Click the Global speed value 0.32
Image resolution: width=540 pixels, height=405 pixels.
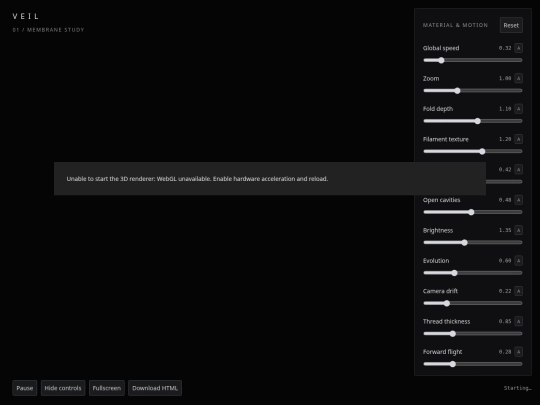pyautogui.click(x=505, y=48)
